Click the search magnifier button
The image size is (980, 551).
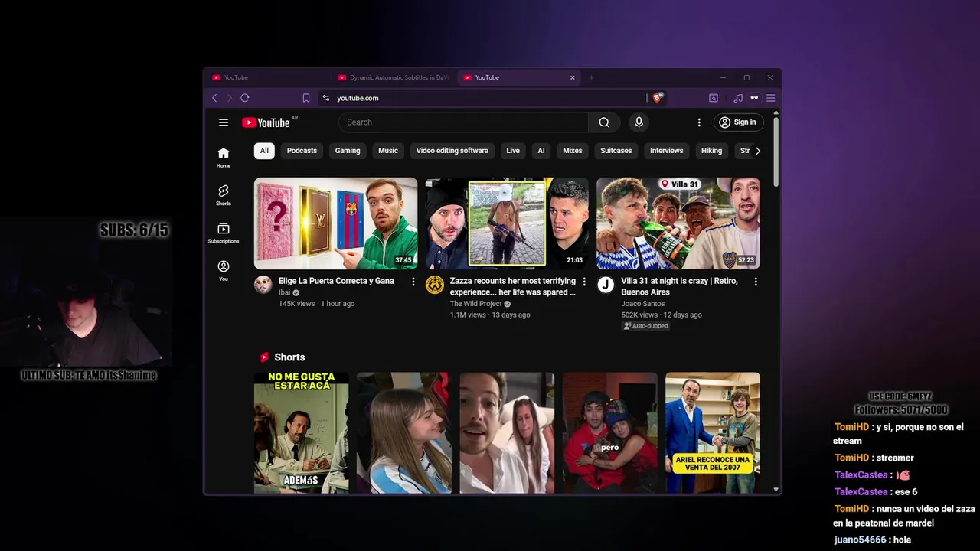[x=604, y=122]
